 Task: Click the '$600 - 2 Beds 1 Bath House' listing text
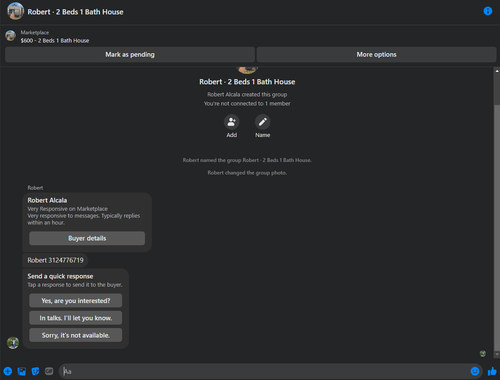point(55,41)
